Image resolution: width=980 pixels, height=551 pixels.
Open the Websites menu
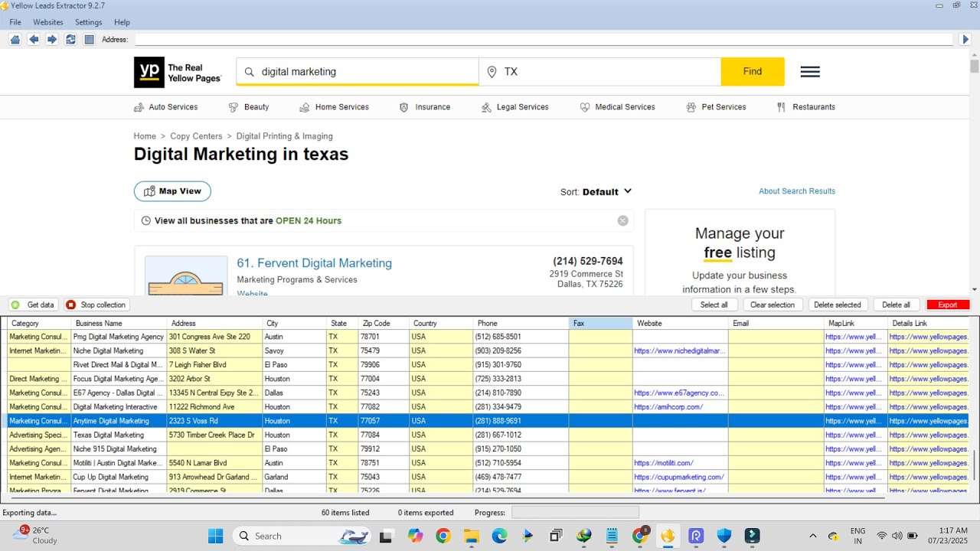click(x=48, y=22)
